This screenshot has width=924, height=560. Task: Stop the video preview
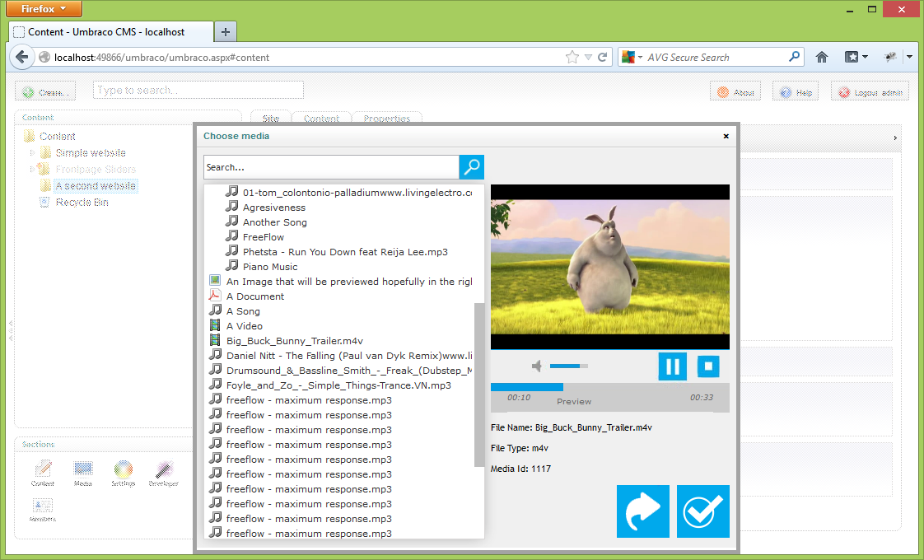tap(708, 366)
